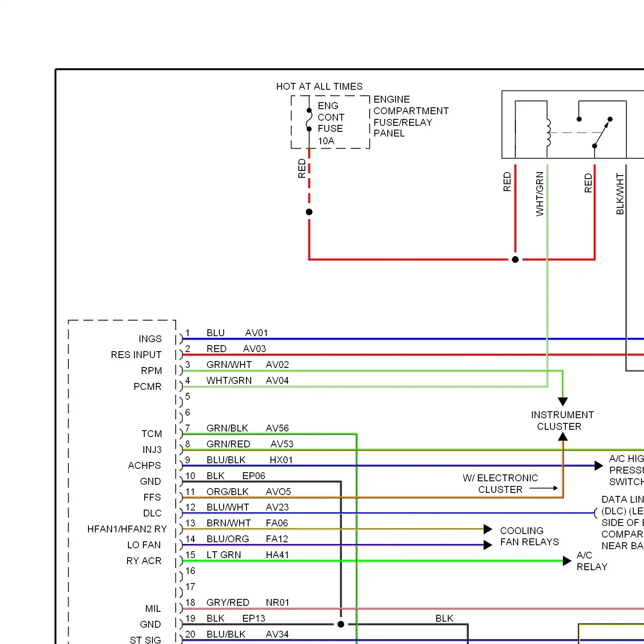
Task: Click the FA12 circuit code
Action: point(277,539)
